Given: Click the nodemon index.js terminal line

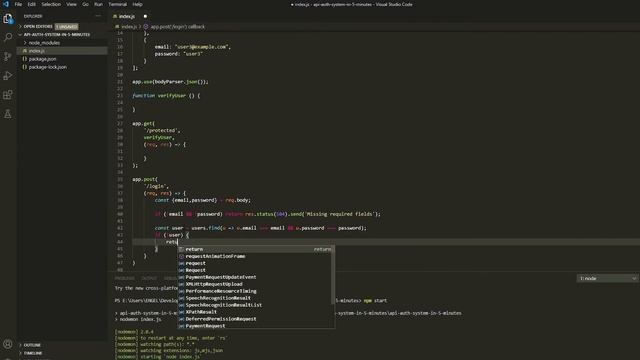Looking at the screenshot, I should (x=140, y=320).
